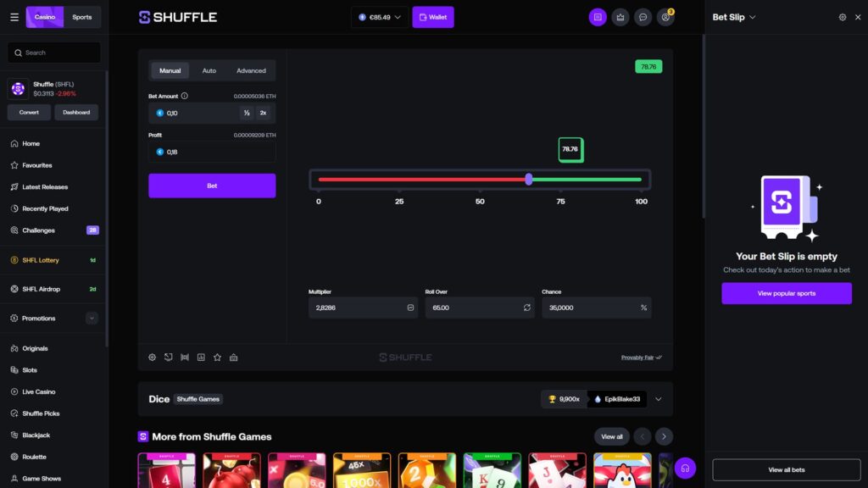Click the dice slider handle

pyautogui.click(x=529, y=180)
